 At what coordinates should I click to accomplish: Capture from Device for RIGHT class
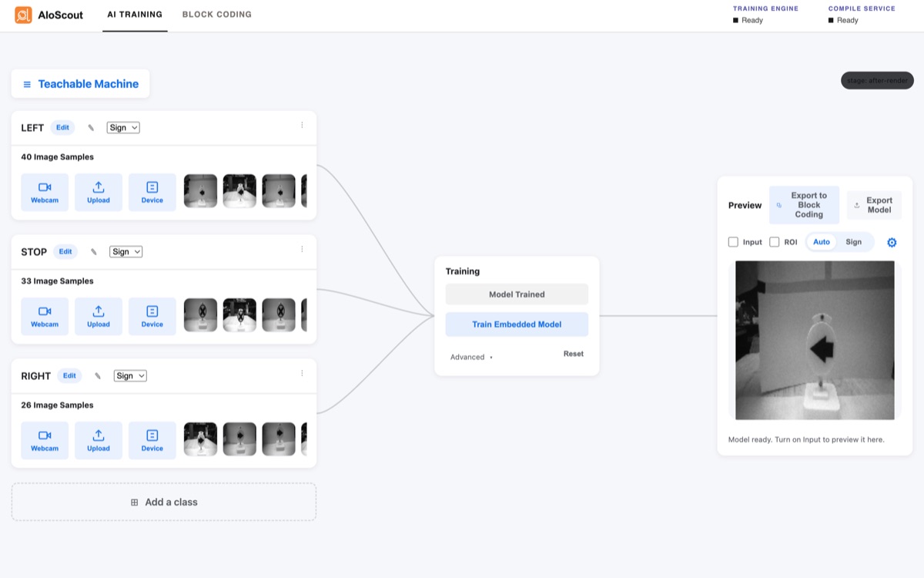[152, 440]
